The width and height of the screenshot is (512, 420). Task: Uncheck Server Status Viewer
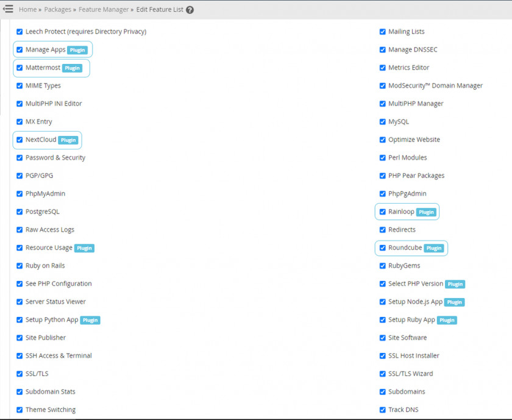[20, 302]
